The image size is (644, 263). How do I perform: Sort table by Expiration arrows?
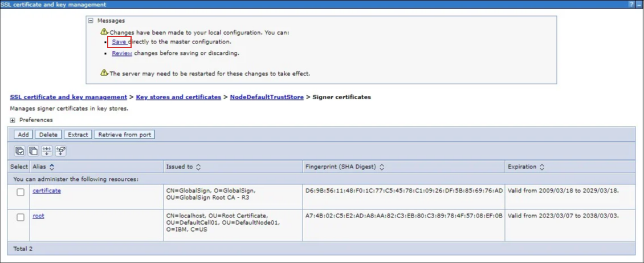[542, 167]
